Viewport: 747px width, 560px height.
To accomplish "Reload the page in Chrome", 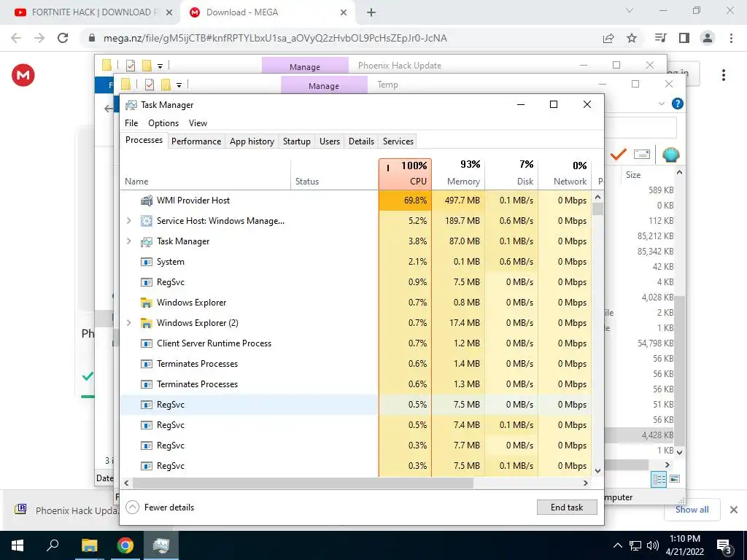I will point(63,38).
